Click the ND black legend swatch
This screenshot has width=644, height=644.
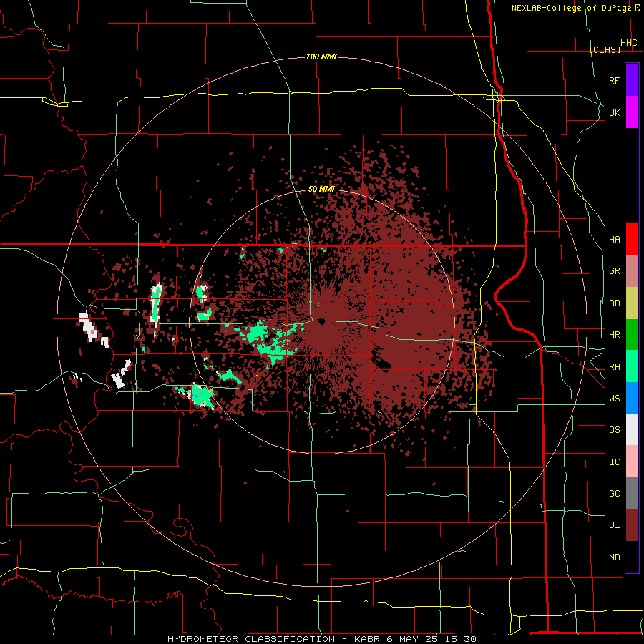632,557
